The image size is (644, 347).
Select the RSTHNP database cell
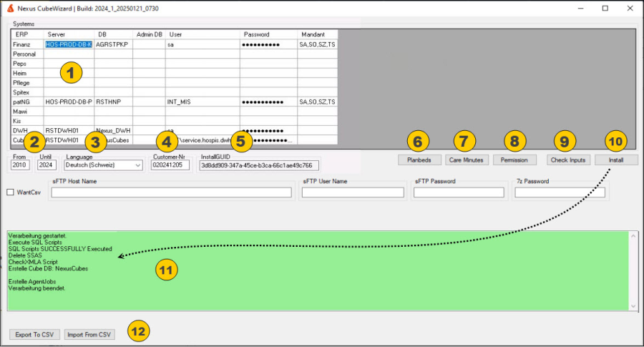click(113, 102)
